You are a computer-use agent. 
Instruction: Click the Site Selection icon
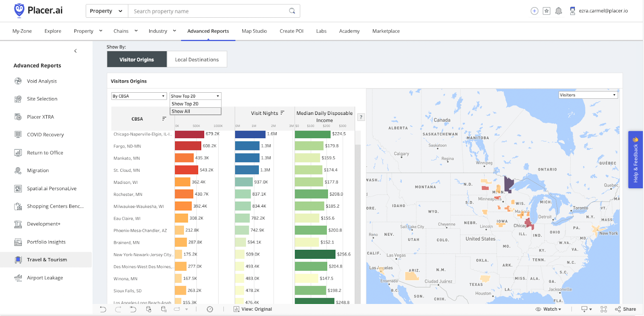pyautogui.click(x=18, y=99)
